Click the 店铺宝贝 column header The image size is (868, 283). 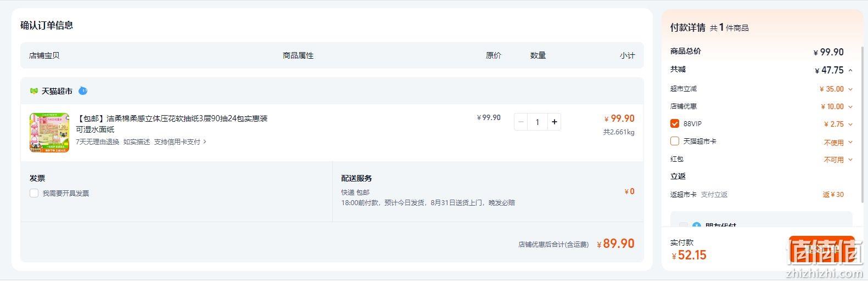pos(44,55)
